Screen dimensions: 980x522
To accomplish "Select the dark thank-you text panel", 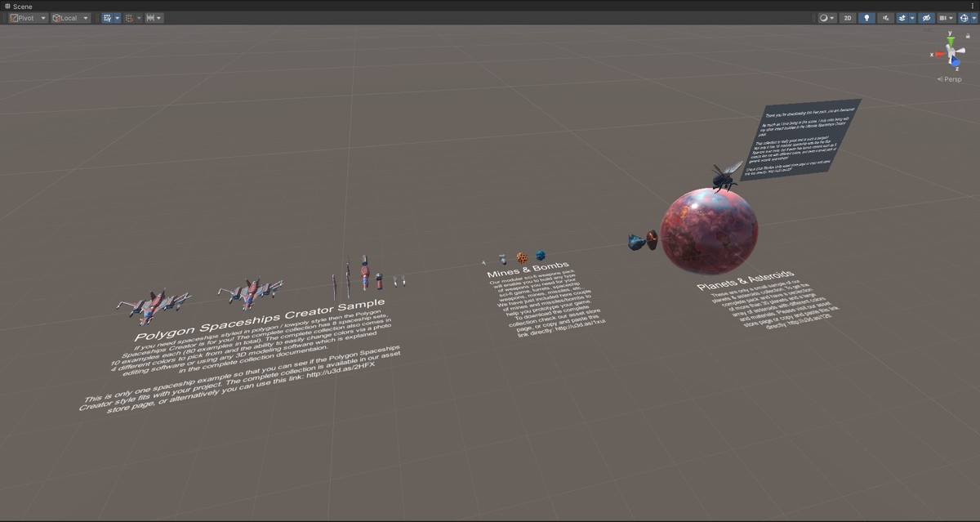I will [800, 140].
